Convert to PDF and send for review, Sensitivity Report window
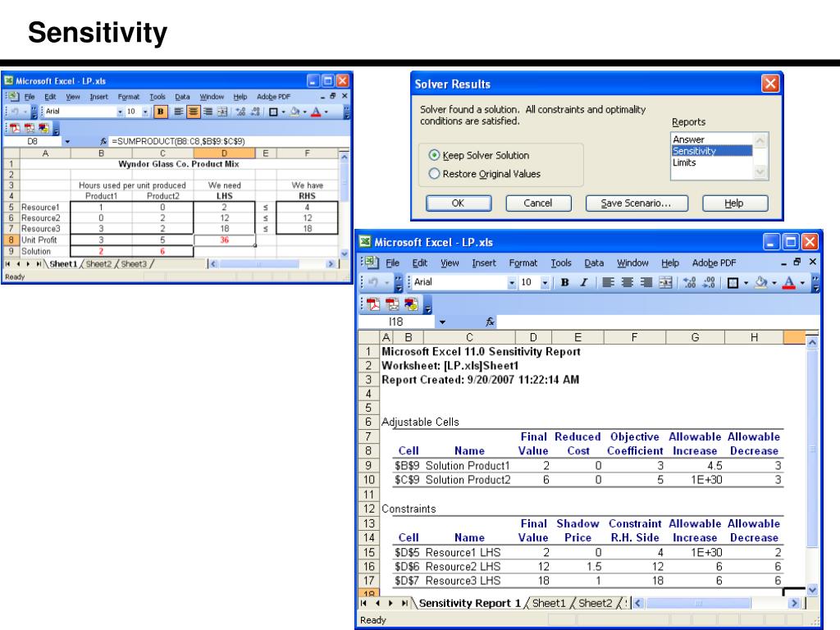Screen dimensions: 840x630 [x=411, y=304]
